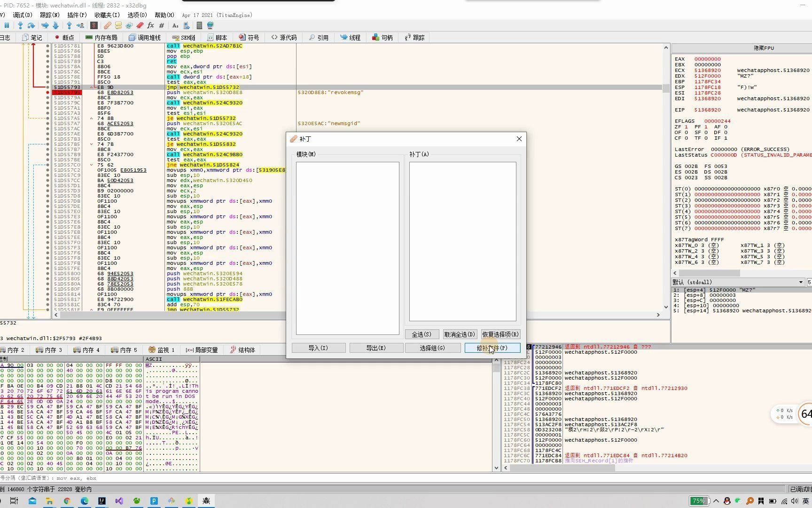Switch to the 调用堆栈 tab

(145, 38)
